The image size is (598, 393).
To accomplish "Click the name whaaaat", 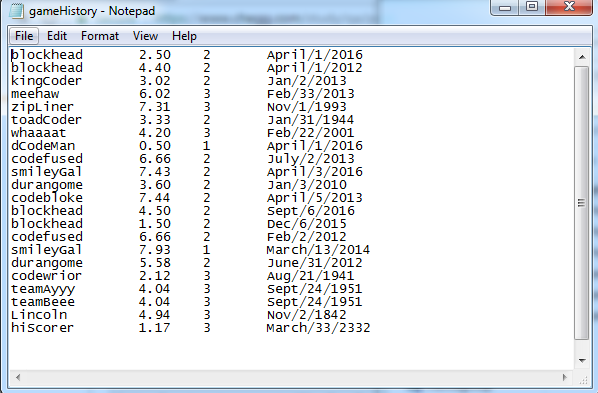I will pyautogui.click(x=39, y=133).
